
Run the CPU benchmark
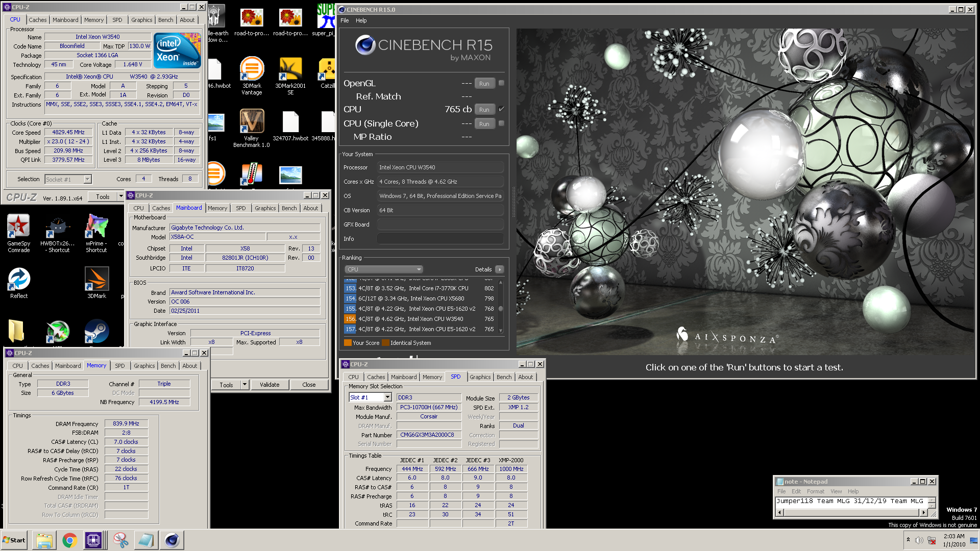(x=484, y=109)
